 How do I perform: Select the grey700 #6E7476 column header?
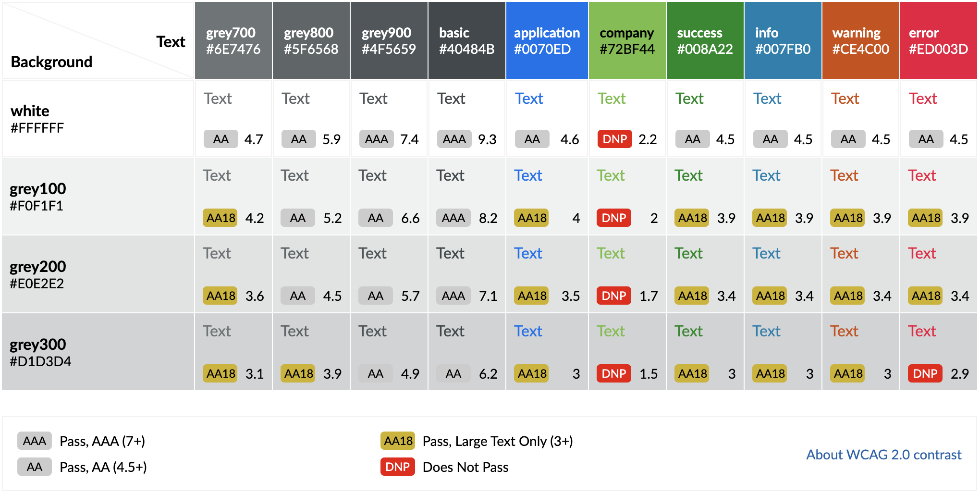tap(233, 40)
